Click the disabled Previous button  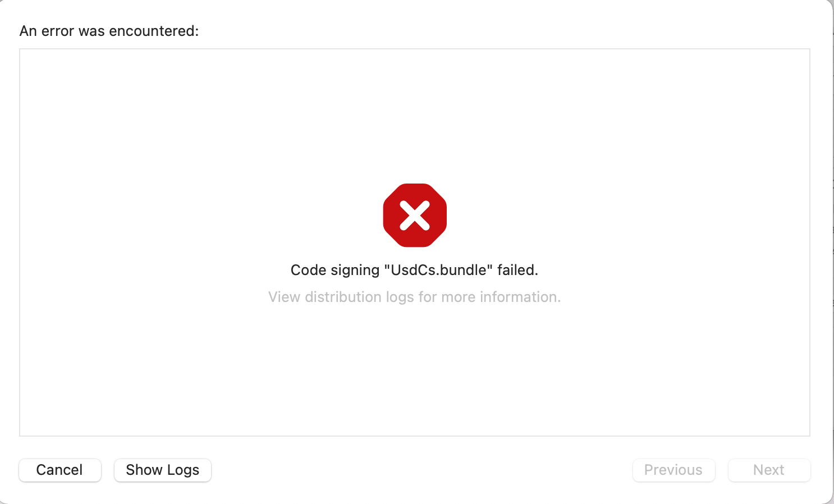click(673, 470)
